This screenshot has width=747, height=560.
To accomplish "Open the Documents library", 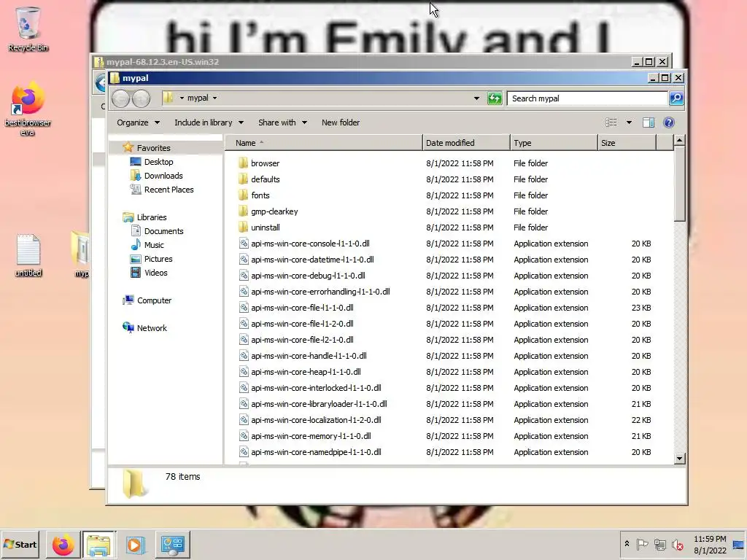I will click(x=163, y=231).
